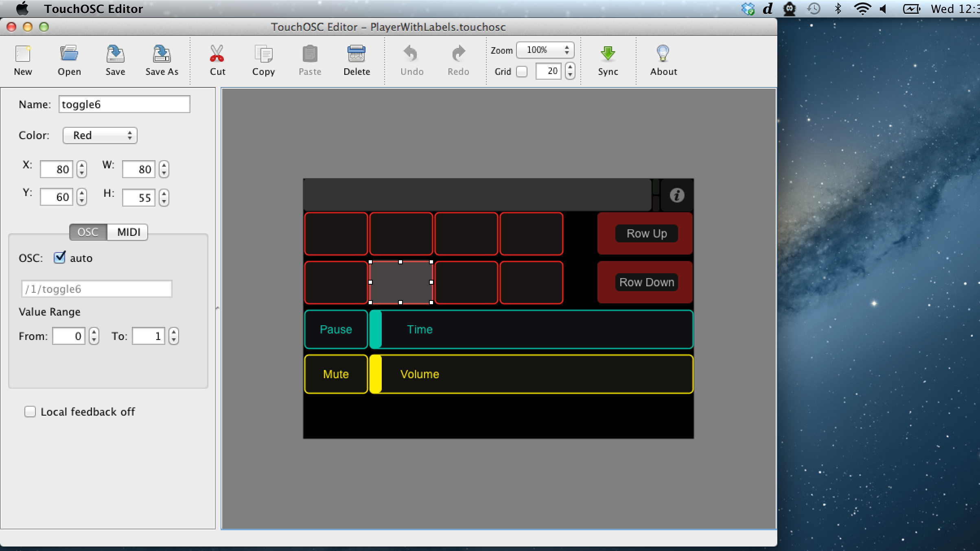The width and height of the screenshot is (980, 551).
Task: Sync layout with the green Sync arrow
Action: tap(608, 54)
